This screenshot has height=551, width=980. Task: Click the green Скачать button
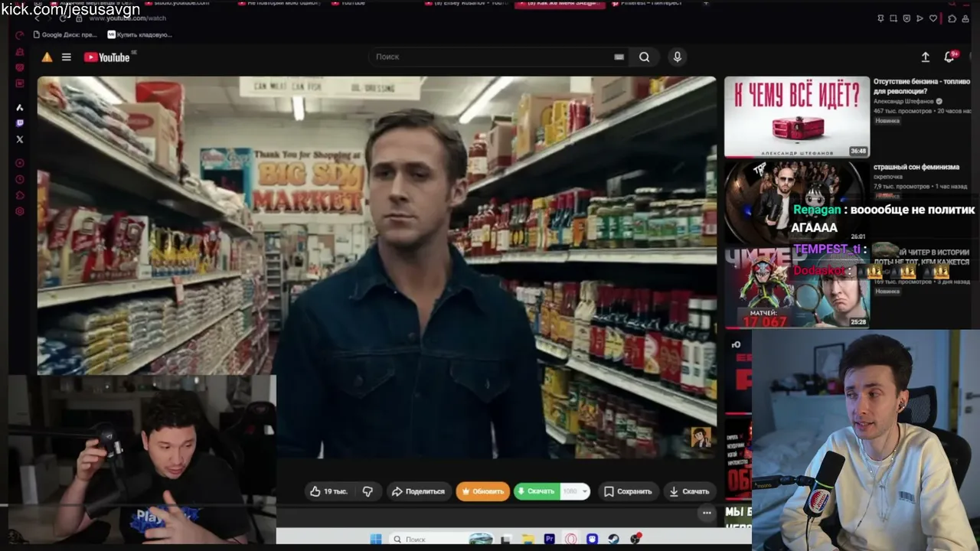[x=537, y=491]
